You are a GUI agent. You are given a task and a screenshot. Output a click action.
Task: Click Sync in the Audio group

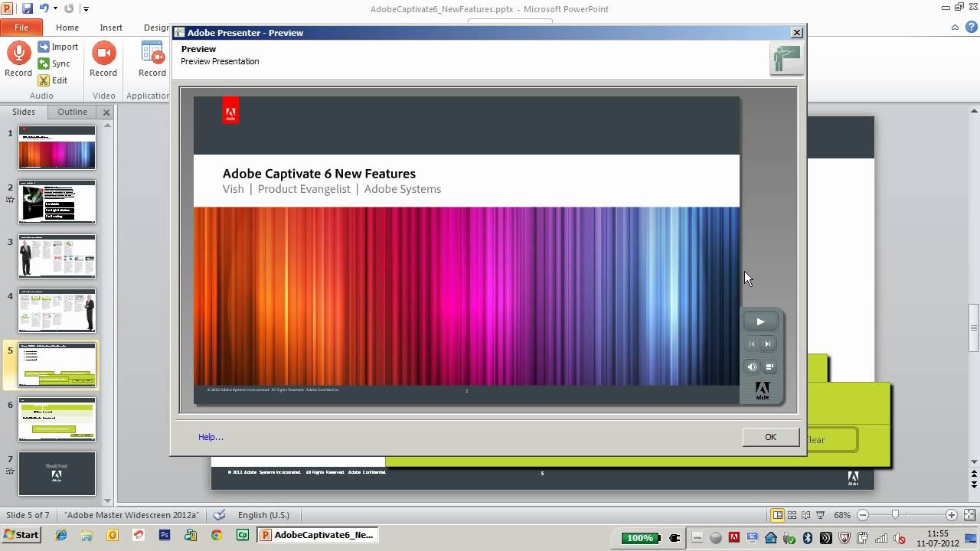tap(54, 64)
